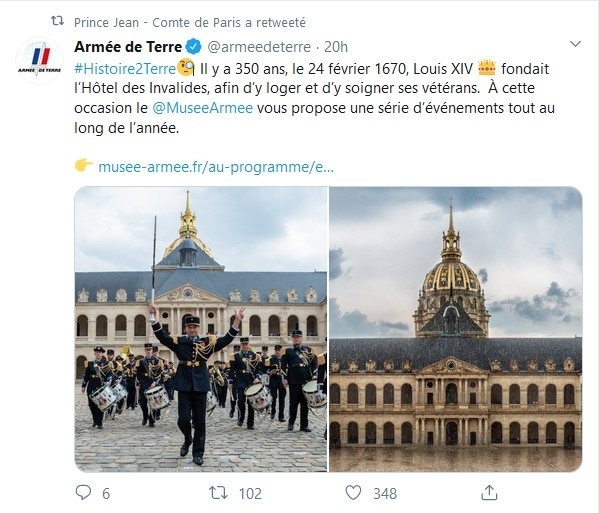Retweet this Armée de Terre post
Screen dimensions: 599x513
(x=219, y=493)
